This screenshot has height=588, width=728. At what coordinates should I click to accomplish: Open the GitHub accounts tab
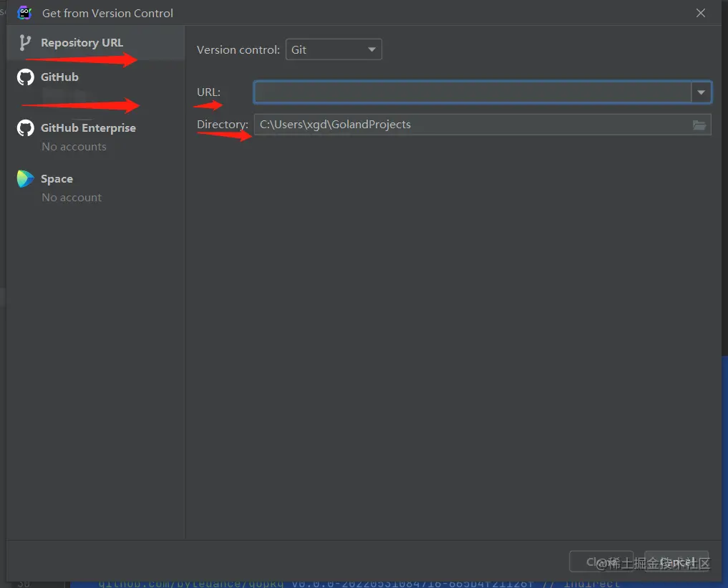point(96,85)
